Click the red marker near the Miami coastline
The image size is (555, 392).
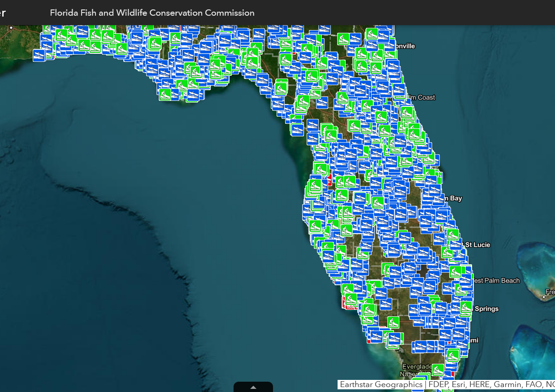click(450, 343)
